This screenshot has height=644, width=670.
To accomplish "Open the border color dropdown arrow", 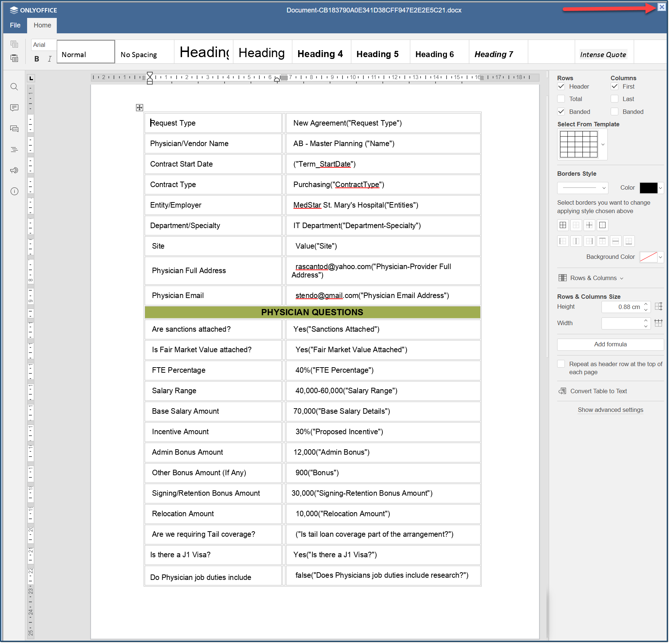I will pos(660,188).
